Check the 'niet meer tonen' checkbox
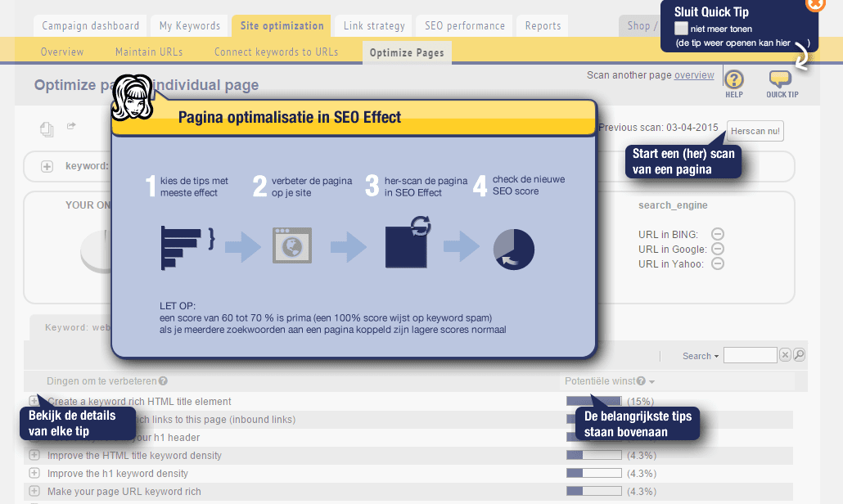The image size is (843, 504). point(681,29)
